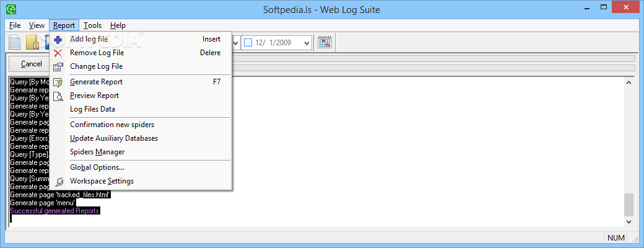The image size is (644, 248).
Task: Click the upper progress bar
Action: [x=433, y=59]
